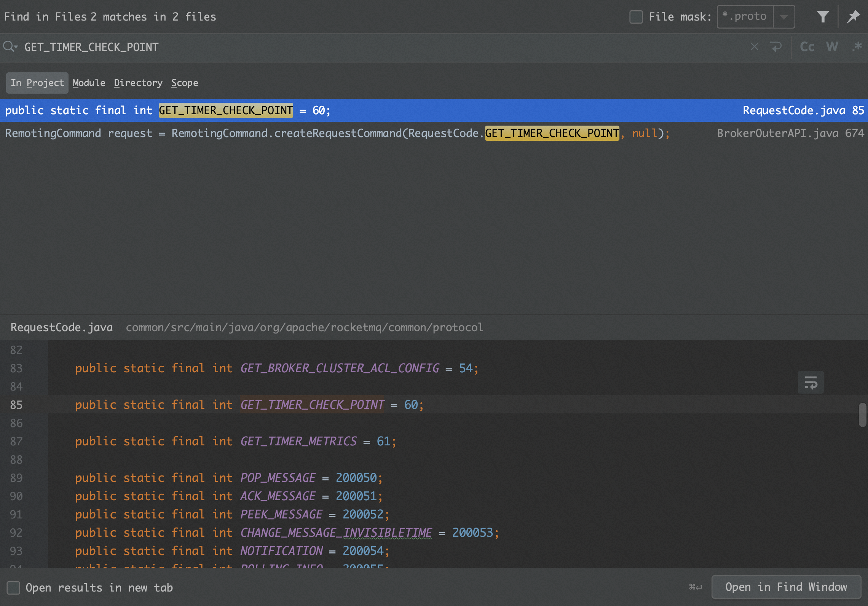Viewport: 868px width, 606px height.
Task: Switch to the Directory scope tab
Action: click(x=138, y=83)
